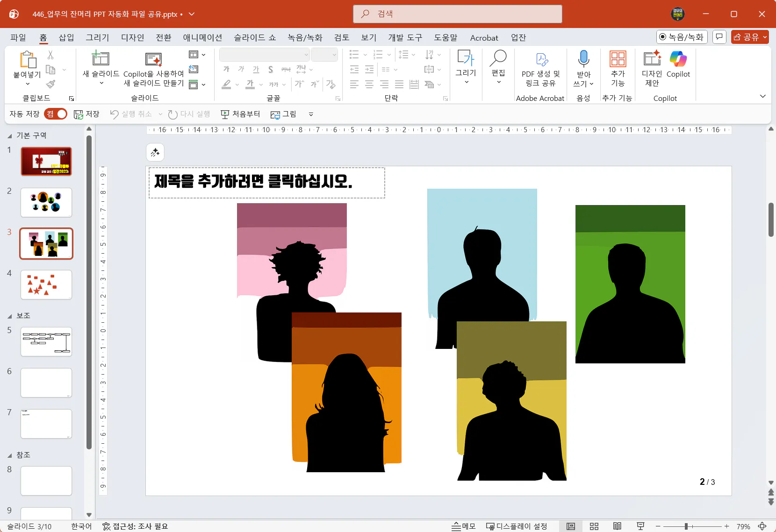Screen dimensions: 776x532
Task: Click the Designer suggestions icon
Action: tap(652, 59)
